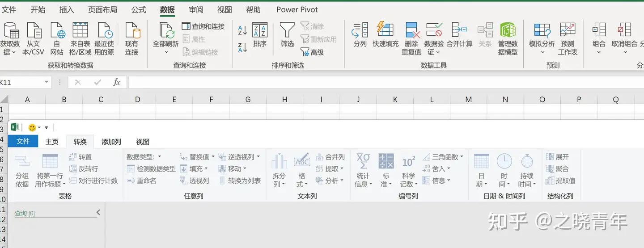Open the 页面布局 ribbon tab
This screenshot has width=644, height=248.
(102, 9)
